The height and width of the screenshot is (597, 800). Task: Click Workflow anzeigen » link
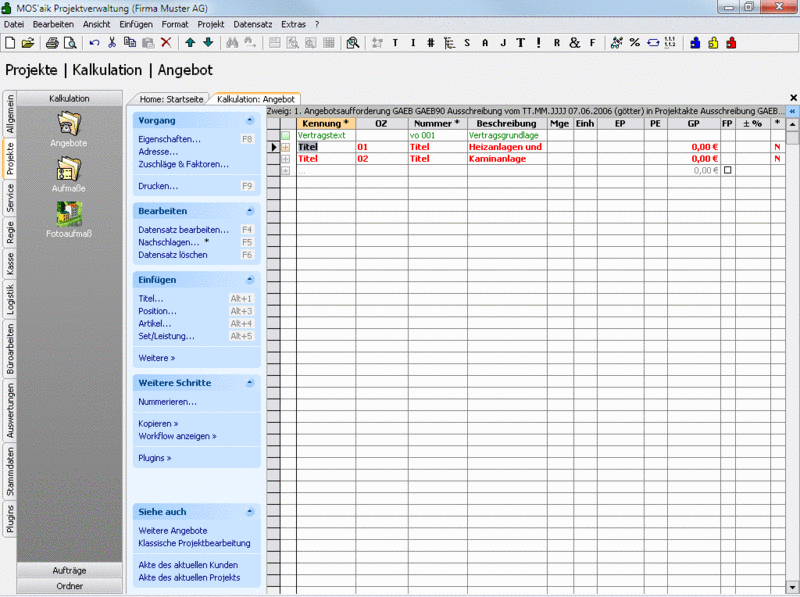coord(178,436)
